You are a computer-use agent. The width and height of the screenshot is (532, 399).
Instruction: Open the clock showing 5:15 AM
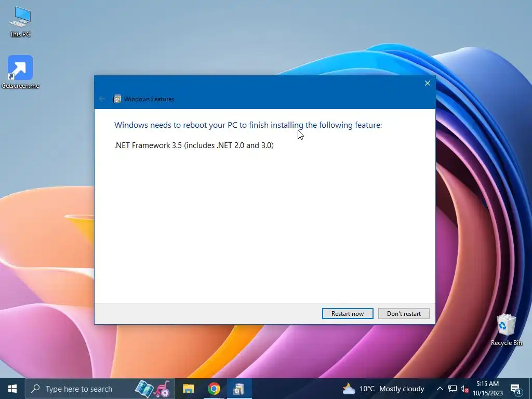click(487, 389)
